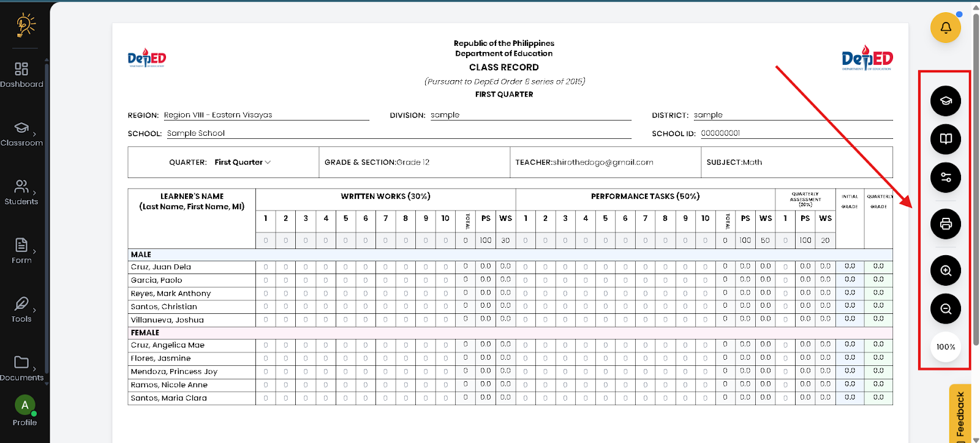Expand the Tools sidebar menu
Screen dimensions: 980x443
21,310
